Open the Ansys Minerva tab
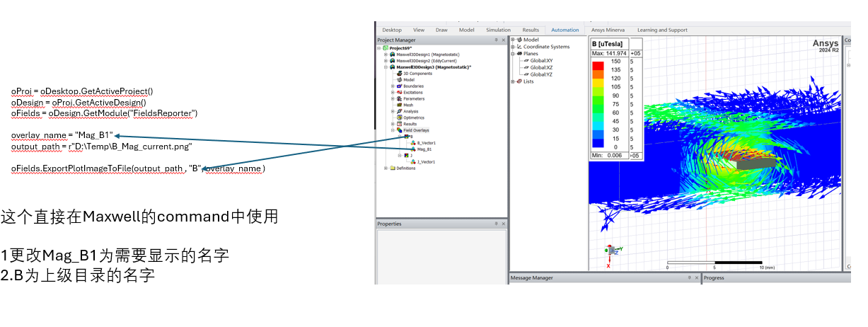868x327 pixels. tap(608, 30)
